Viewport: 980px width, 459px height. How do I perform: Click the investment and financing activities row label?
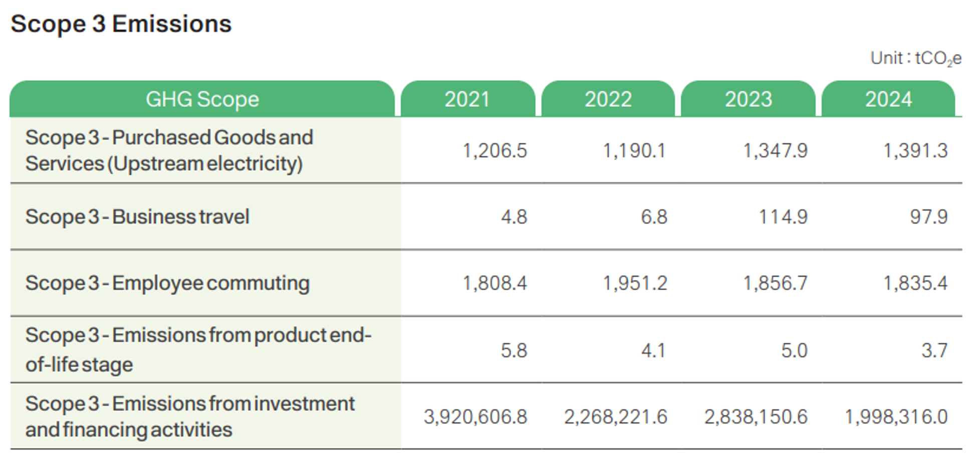pyautogui.click(x=189, y=416)
